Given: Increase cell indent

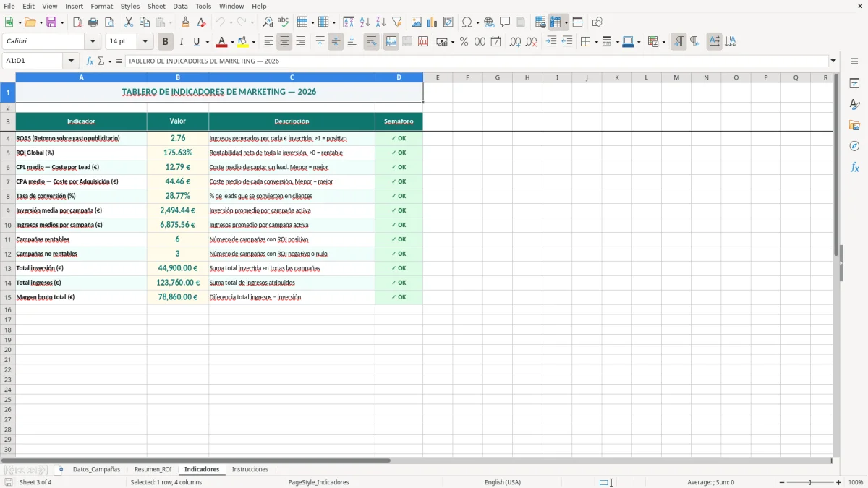Looking at the screenshot, I should (x=551, y=42).
